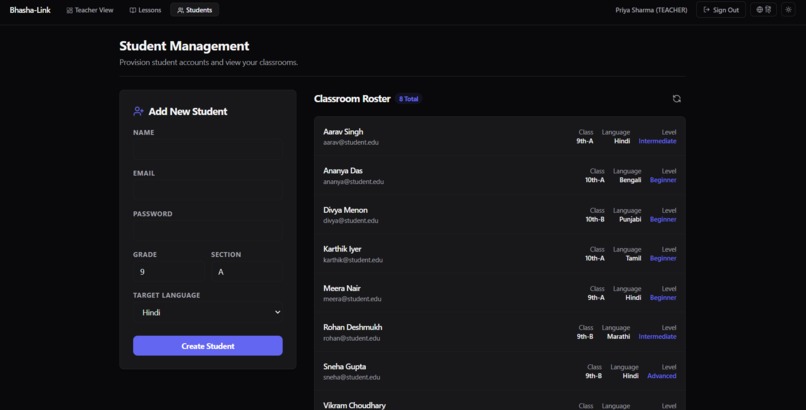Click the Name input field
806x410 pixels.
pyautogui.click(x=208, y=150)
